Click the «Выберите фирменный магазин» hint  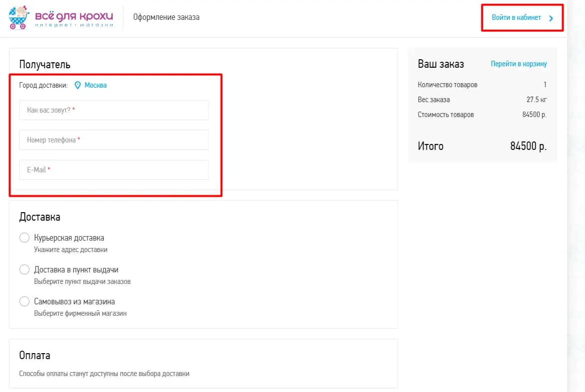[80, 313]
